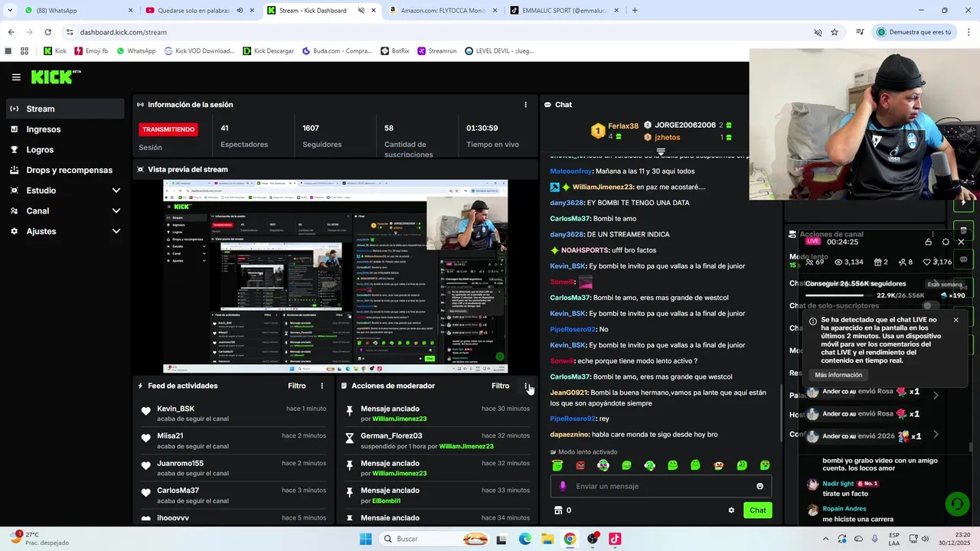Open the Esta semana dropdown

944,284
